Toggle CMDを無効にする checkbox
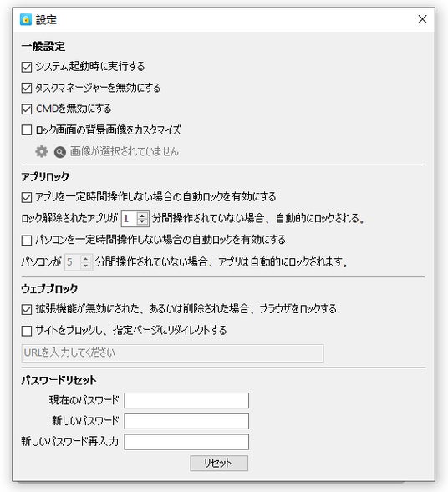The height and width of the screenshot is (492, 448). tap(27, 109)
